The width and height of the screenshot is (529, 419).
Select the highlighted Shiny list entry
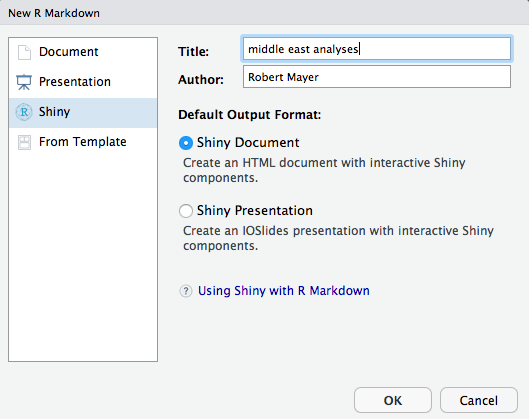(83, 113)
